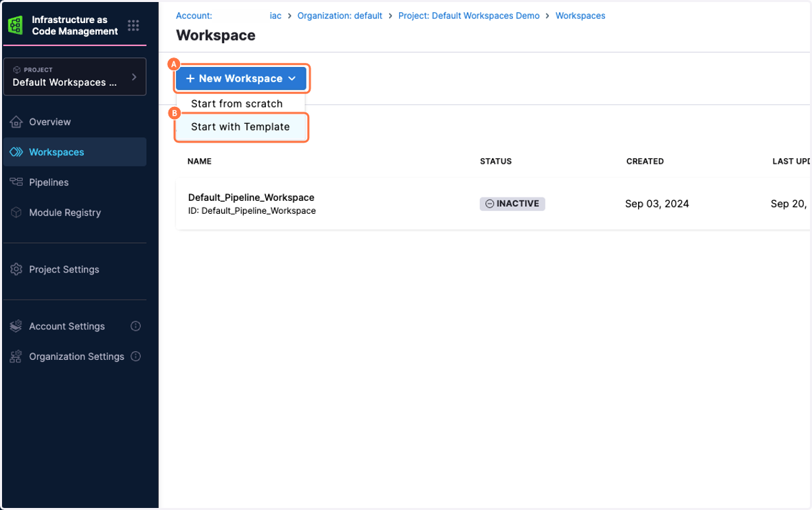
Task: Click the Sep 03, 2024 created date
Action: tap(657, 204)
